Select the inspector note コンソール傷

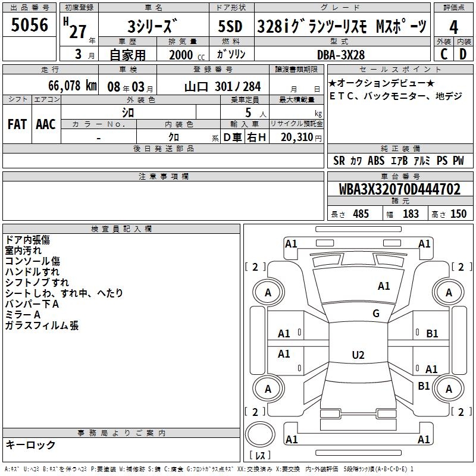coord(33,261)
